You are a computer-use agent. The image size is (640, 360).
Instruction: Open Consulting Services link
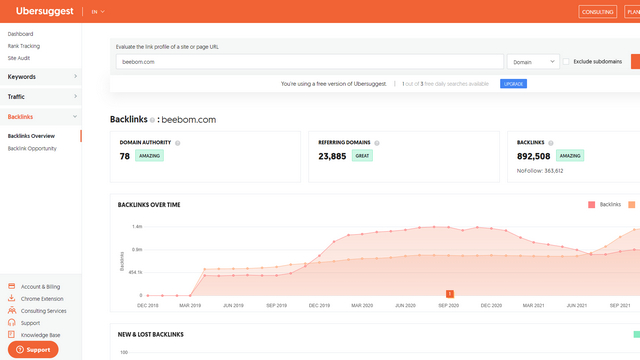44,311
